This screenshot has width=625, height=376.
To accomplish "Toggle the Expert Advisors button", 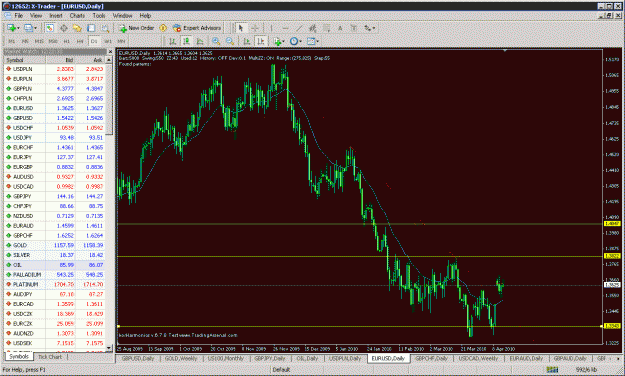I will point(197,28).
